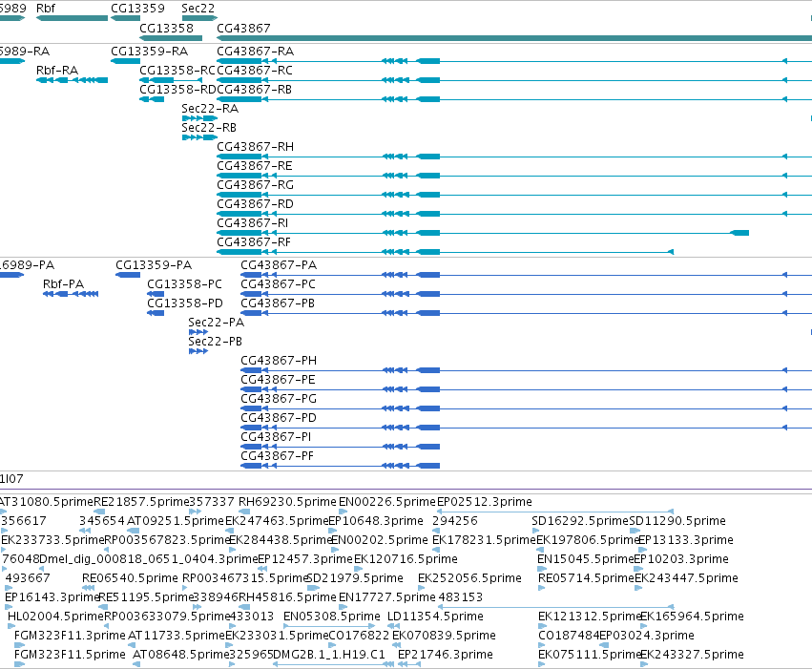Select the CG43867 gene label

243,28
